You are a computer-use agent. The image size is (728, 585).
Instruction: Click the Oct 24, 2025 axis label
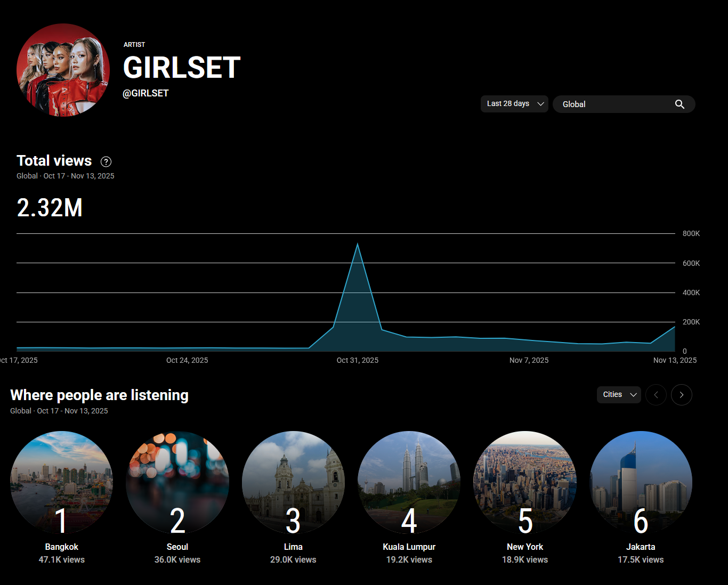click(187, 360)
